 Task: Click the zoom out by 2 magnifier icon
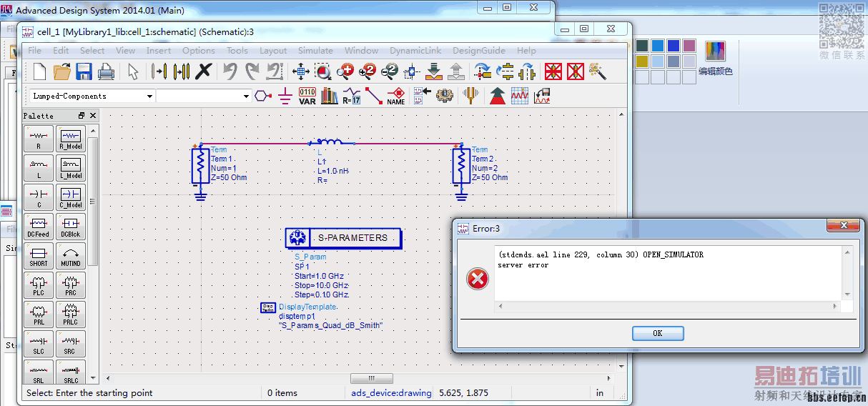[390, 71]
